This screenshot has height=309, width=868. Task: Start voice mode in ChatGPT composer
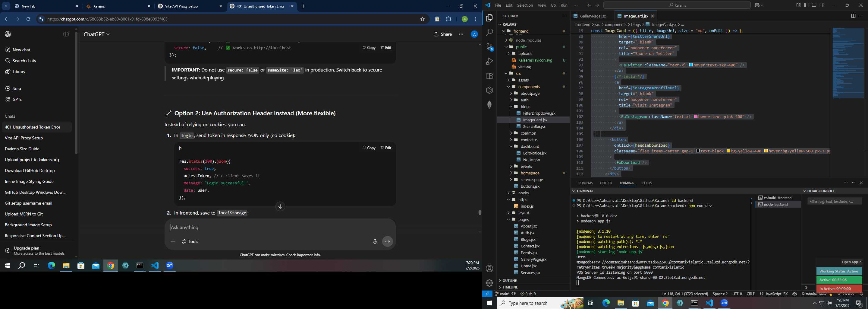388,241
